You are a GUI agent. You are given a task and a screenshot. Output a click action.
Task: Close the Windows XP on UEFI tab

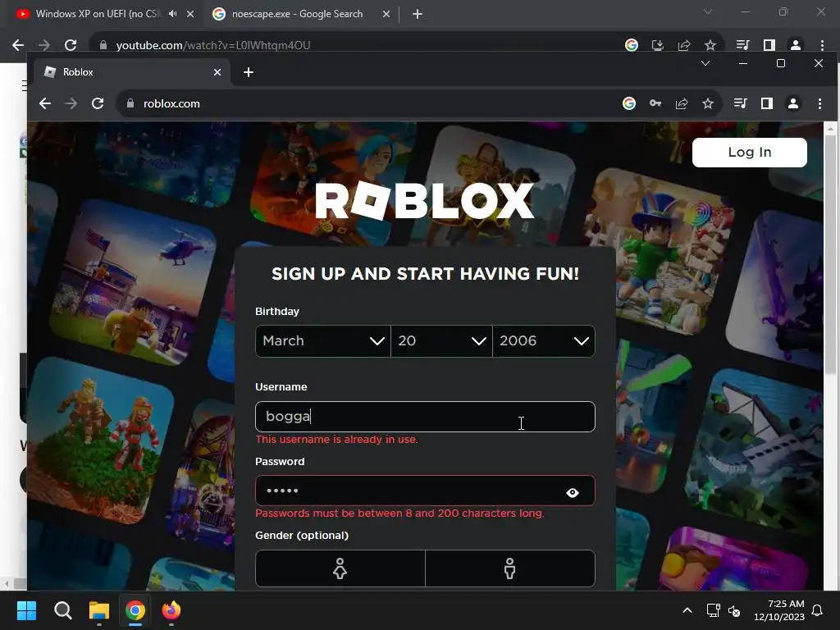(x=190, y=14)
